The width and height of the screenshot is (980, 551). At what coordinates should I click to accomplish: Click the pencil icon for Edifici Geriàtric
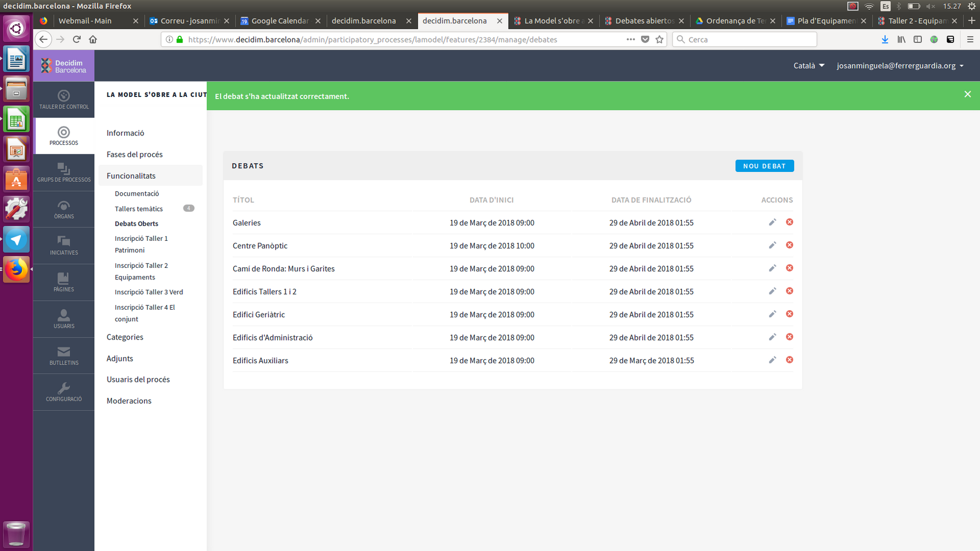pyautogui.click(x=772, y=314)
